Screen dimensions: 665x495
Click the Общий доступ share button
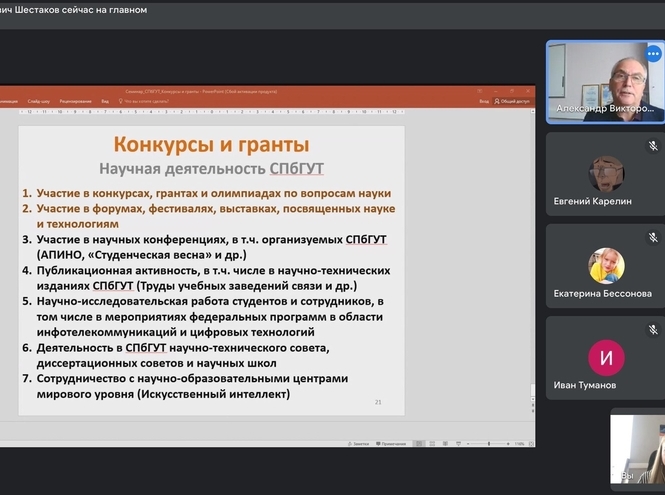512,101
